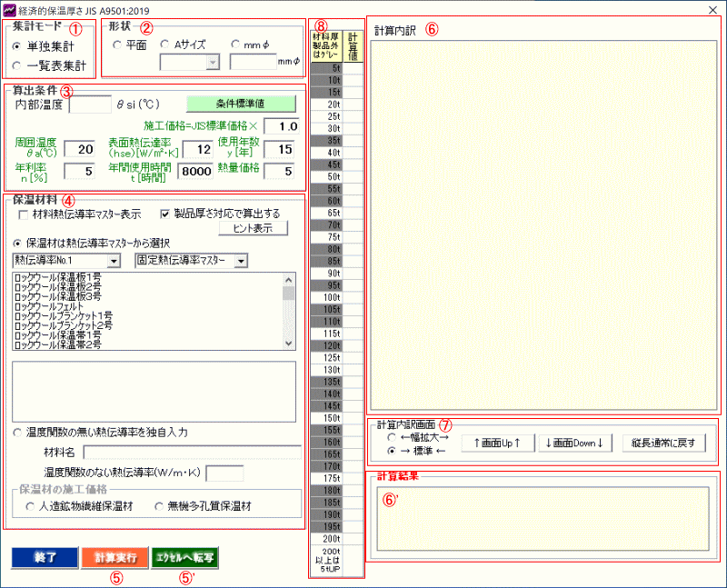Select the ←幅拡大→ display width option
727x588 pixels.
point(392,438)
